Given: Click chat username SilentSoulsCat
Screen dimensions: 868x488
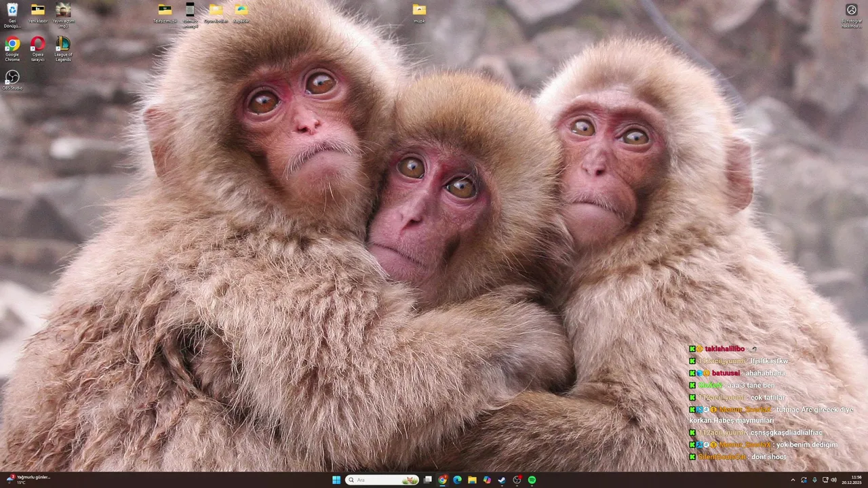Looking at the screenshot, I should coord(722,457).
